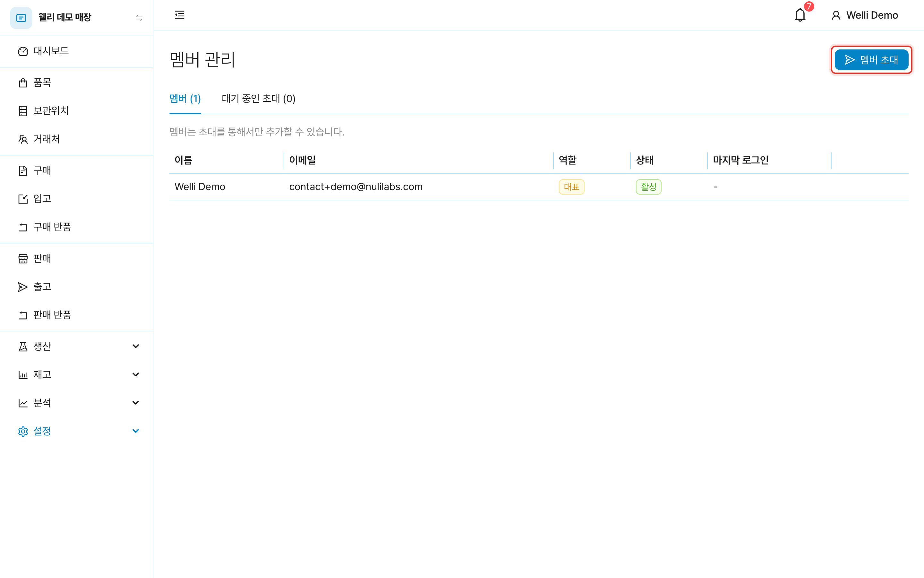924x578 pixels.
Task: Go to the 거래처 page
Action: pyautogui.click(x=77, y=139)
